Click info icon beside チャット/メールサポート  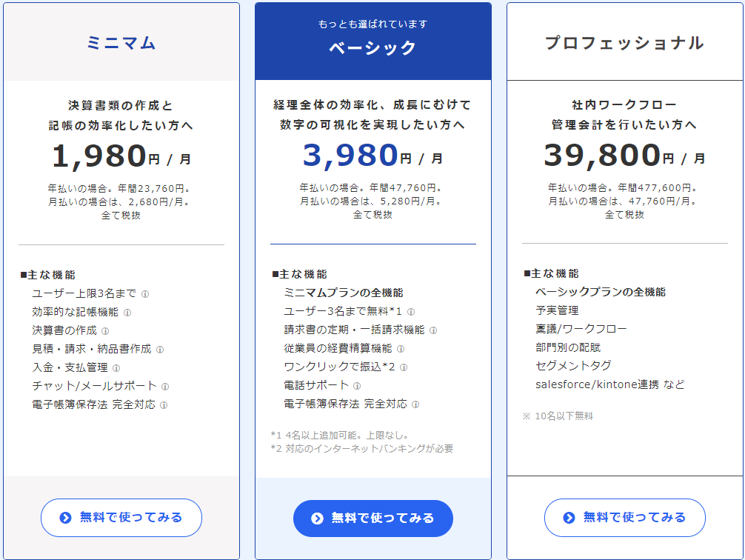click(165, 387)
